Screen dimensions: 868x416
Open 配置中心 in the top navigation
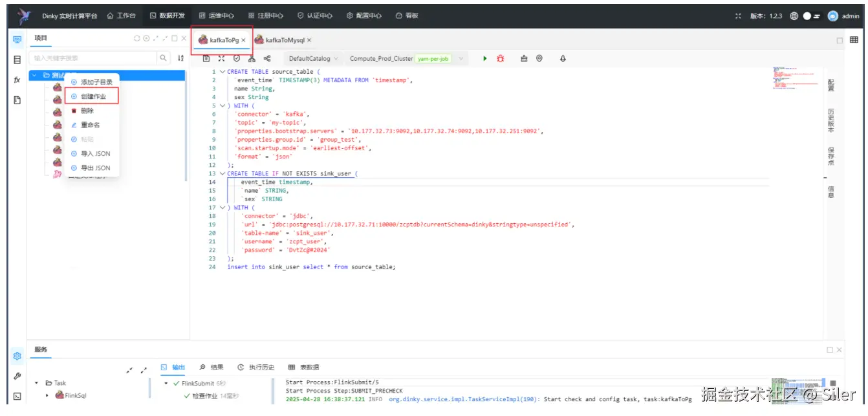tap(363, 16)
